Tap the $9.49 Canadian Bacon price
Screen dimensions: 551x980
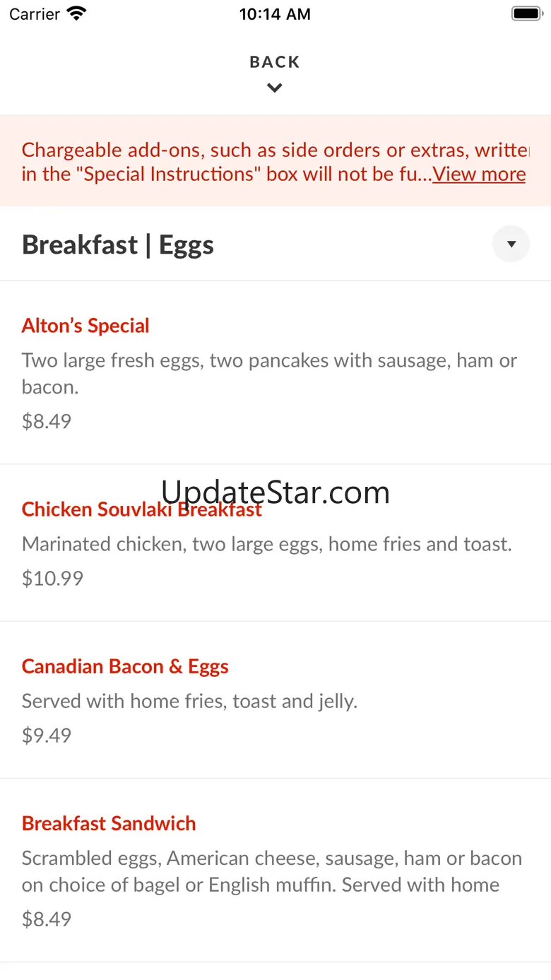[x=47, y=735]
